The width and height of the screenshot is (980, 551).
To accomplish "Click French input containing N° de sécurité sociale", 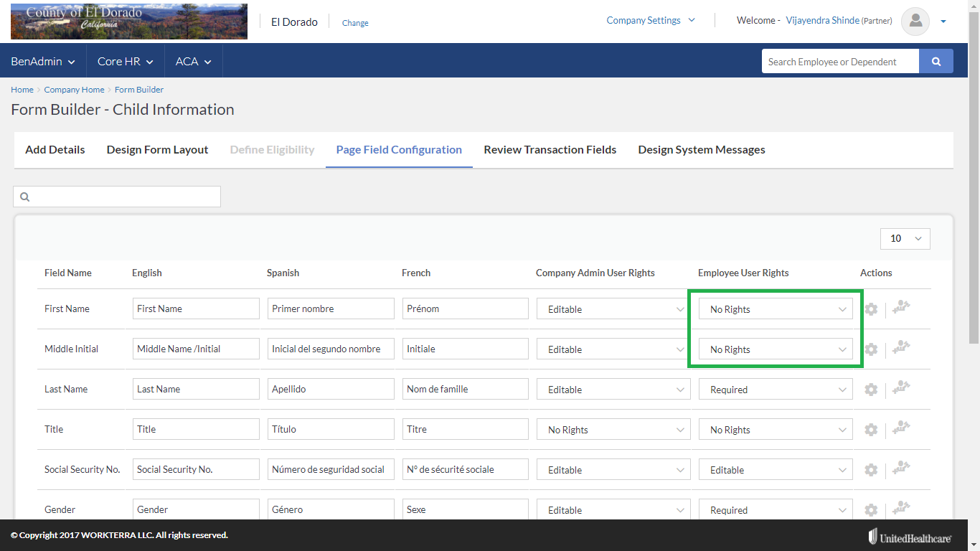I will [466, 469].
